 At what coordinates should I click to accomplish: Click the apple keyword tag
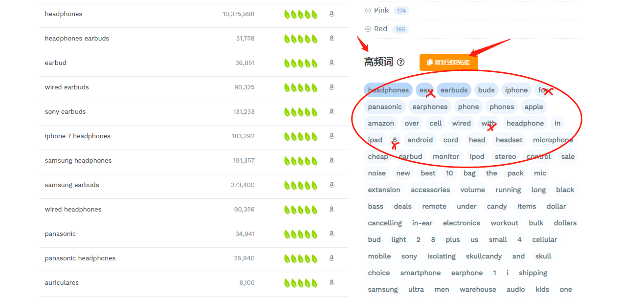[x=533, y=106]
